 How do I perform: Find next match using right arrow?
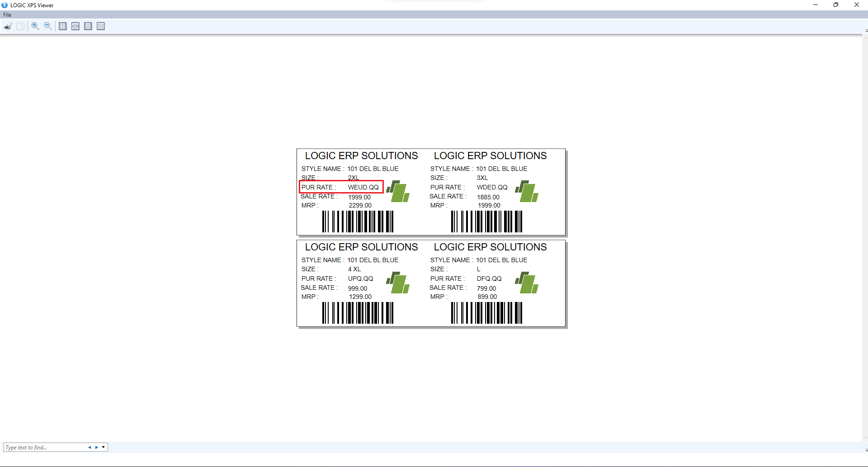[96, 448]
